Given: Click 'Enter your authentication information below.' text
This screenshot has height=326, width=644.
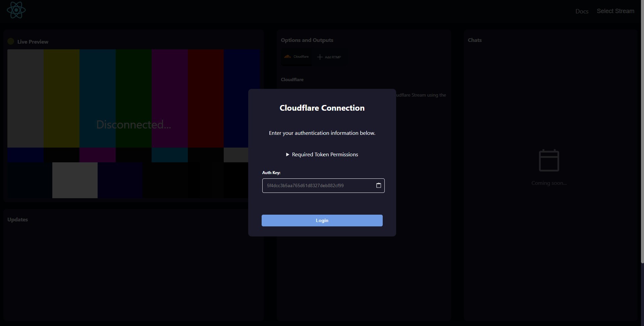Looking at the screenshot, I should click(322, 133).
